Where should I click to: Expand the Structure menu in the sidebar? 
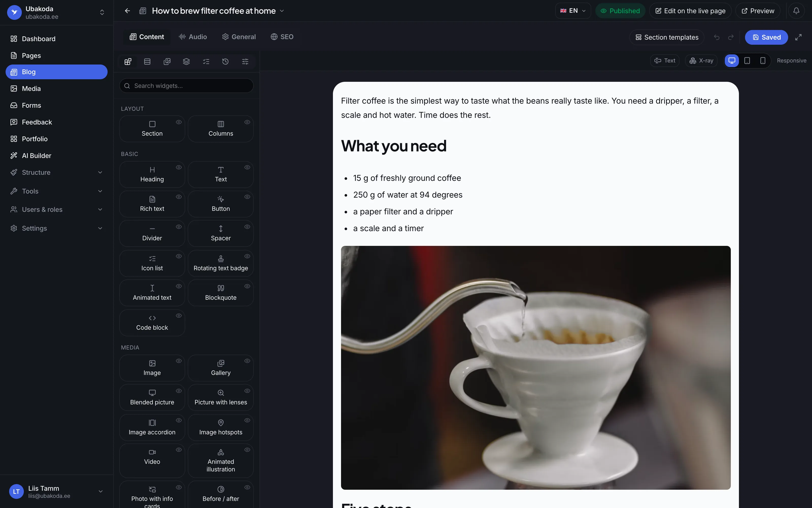pos(56,172)
